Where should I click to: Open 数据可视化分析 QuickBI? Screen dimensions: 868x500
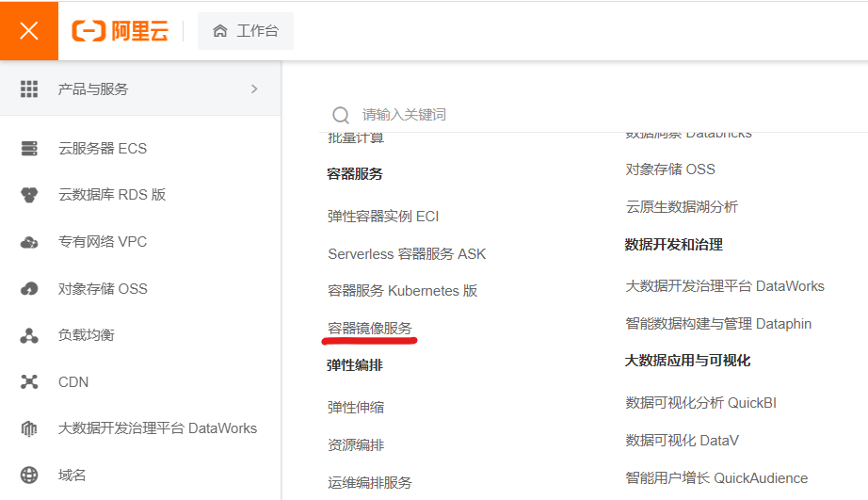tap(700, 403)
